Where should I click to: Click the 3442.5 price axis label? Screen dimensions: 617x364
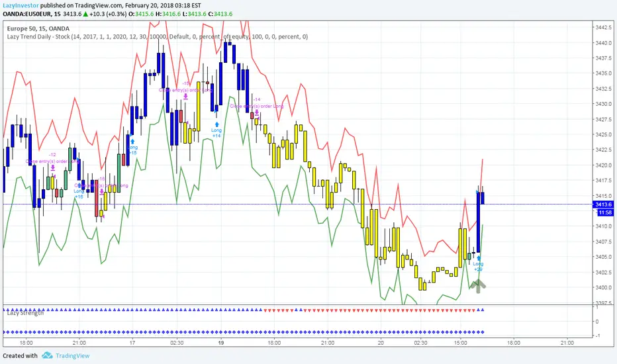(x=604, y=28)
